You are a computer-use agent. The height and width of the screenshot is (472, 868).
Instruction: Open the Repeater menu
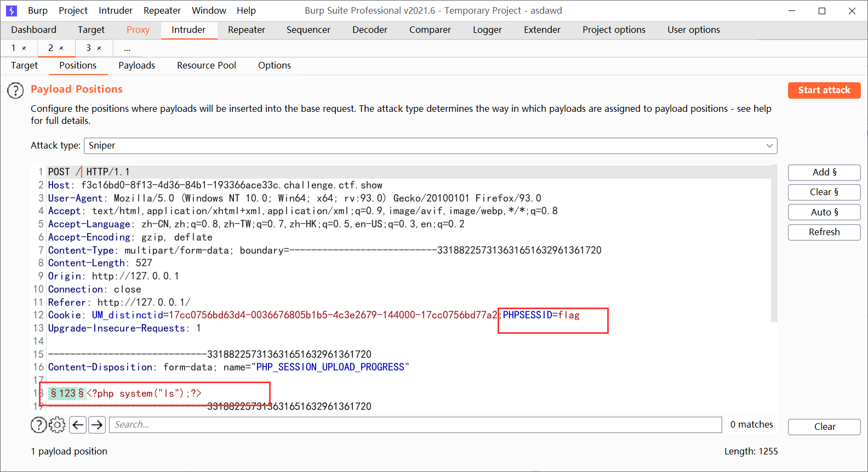tap(162, 10)
